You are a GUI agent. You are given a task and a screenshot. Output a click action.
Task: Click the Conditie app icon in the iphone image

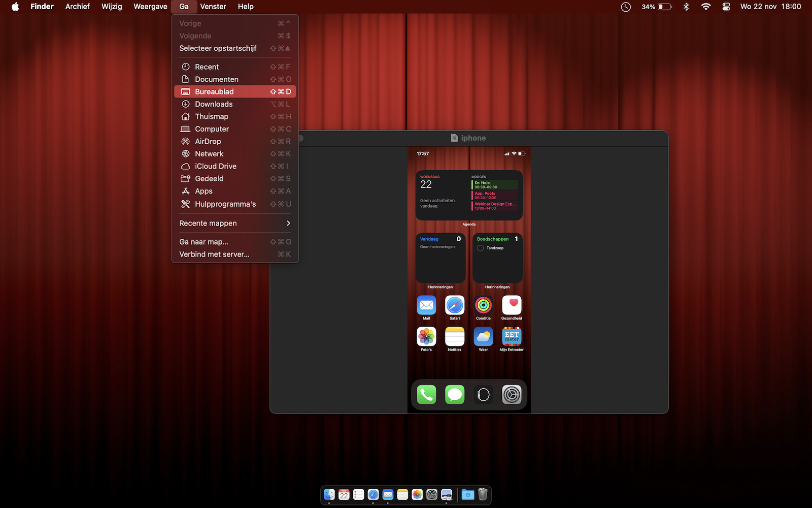[x=483, y=305]
